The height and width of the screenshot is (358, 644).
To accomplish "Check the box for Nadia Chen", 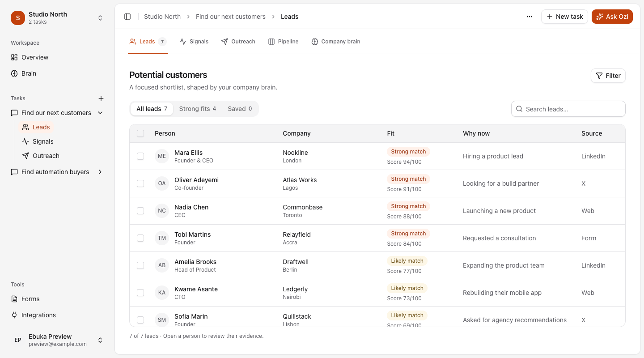I will [140, 211].
